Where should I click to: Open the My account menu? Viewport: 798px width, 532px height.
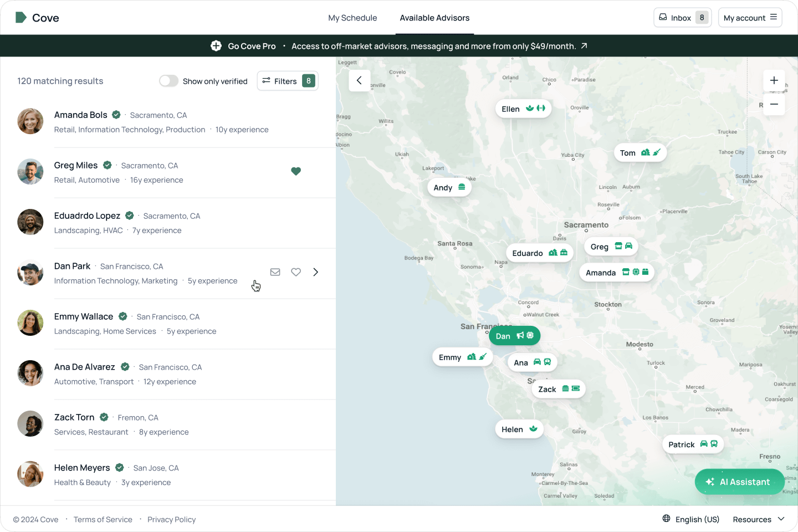[750, 18]
